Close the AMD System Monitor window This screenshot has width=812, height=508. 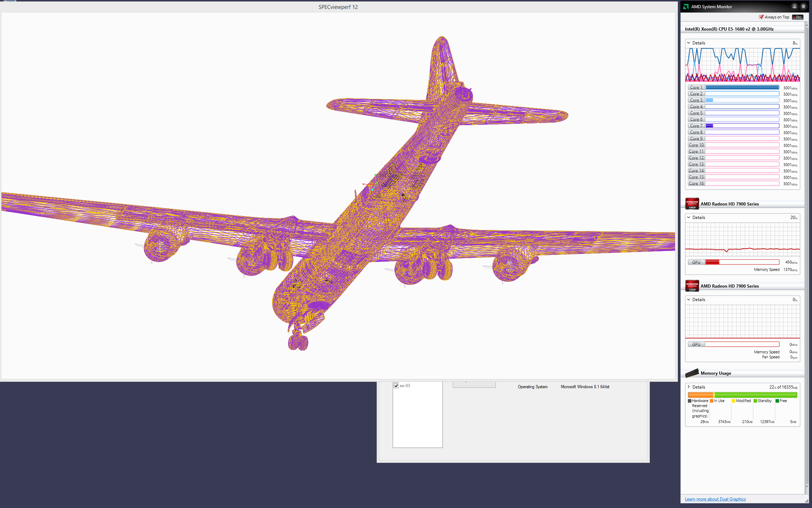pyautogui.click(x=803, y=6)
